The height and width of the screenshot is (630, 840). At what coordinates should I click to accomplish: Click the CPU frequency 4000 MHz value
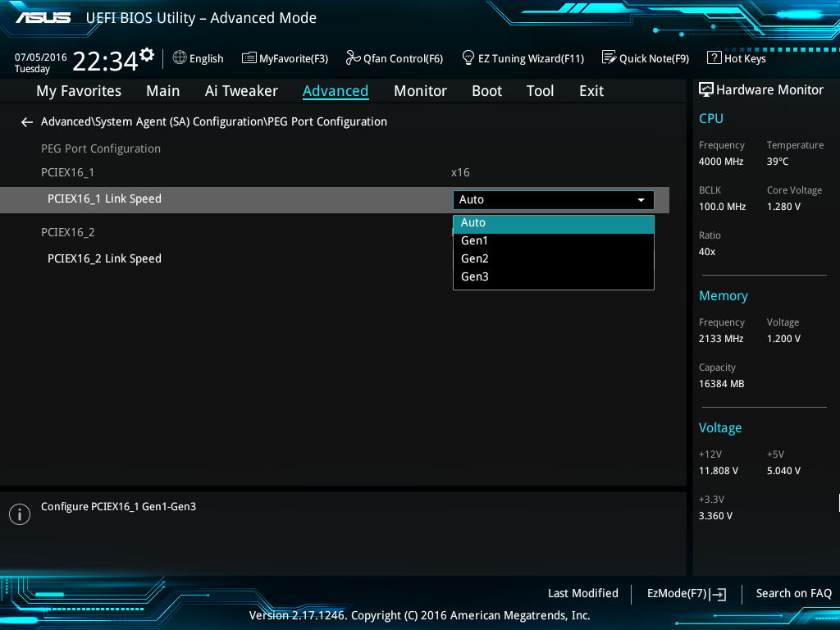click(720, 162)
